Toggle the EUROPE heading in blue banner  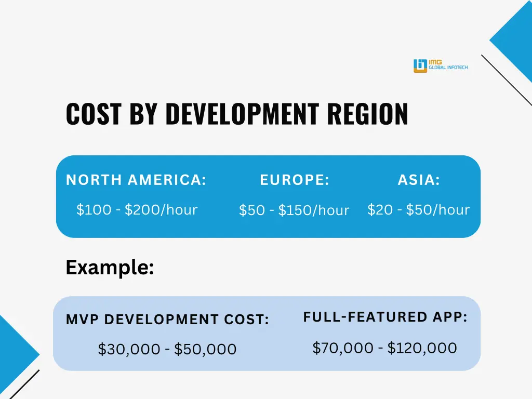295,180
